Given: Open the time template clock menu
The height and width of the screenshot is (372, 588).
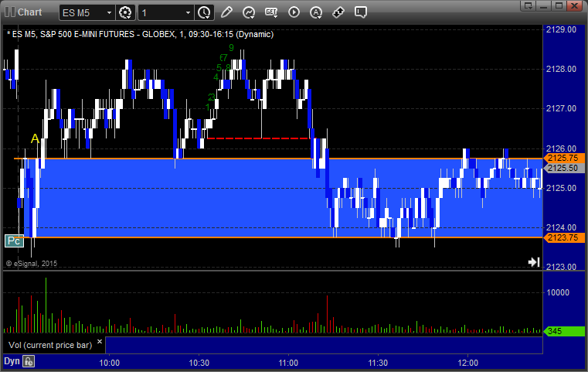Looking at the screenshot, I should coord(205,13).
